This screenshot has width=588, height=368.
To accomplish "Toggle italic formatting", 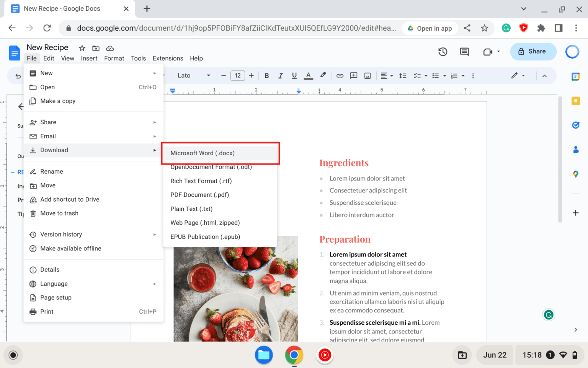I will [x=280, y=76].
